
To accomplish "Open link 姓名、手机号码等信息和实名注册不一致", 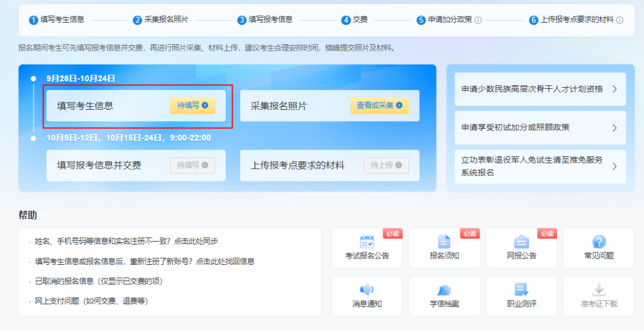I will tap(126, 241).
